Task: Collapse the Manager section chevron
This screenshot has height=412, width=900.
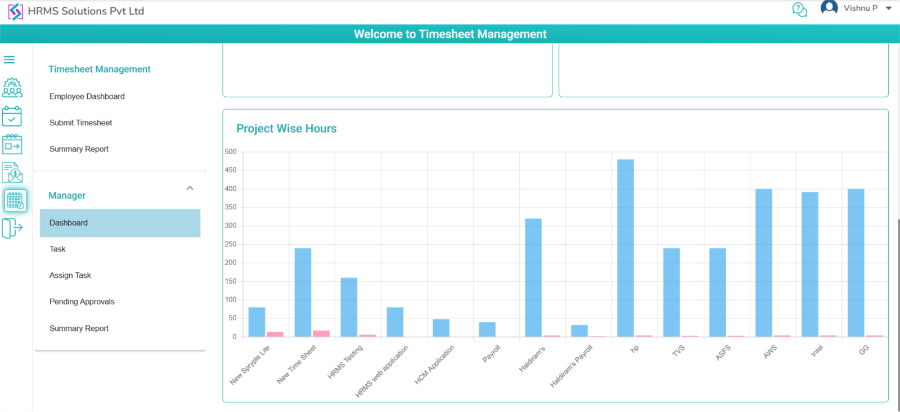Action: [190, 188]
